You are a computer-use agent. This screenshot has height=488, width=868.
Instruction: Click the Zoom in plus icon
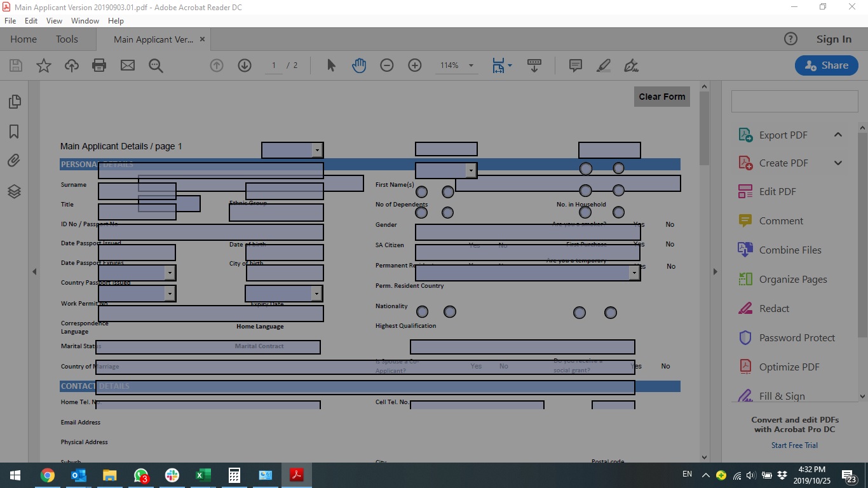coord(415,65)
